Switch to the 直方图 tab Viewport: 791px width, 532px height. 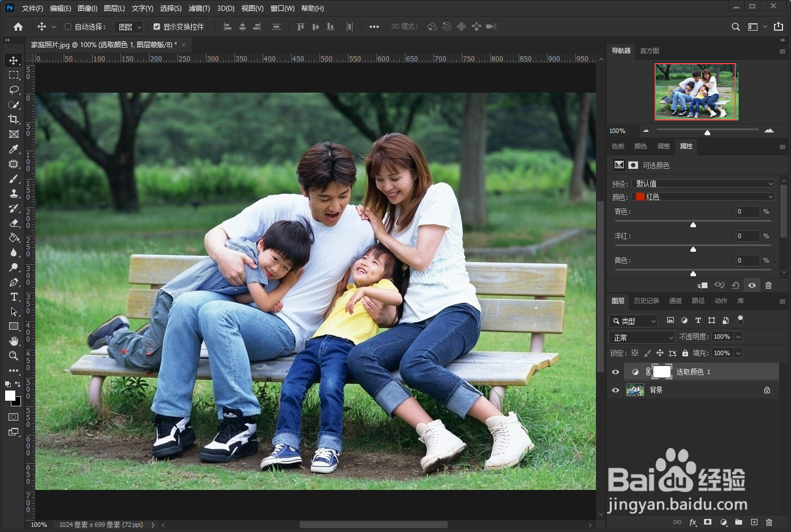649,51
